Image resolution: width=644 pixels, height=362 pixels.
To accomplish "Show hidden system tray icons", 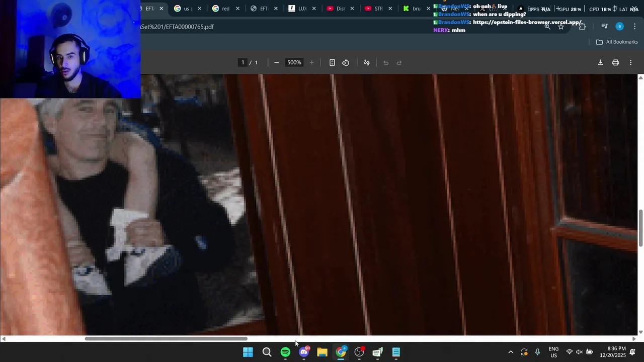I will (511, 352).
